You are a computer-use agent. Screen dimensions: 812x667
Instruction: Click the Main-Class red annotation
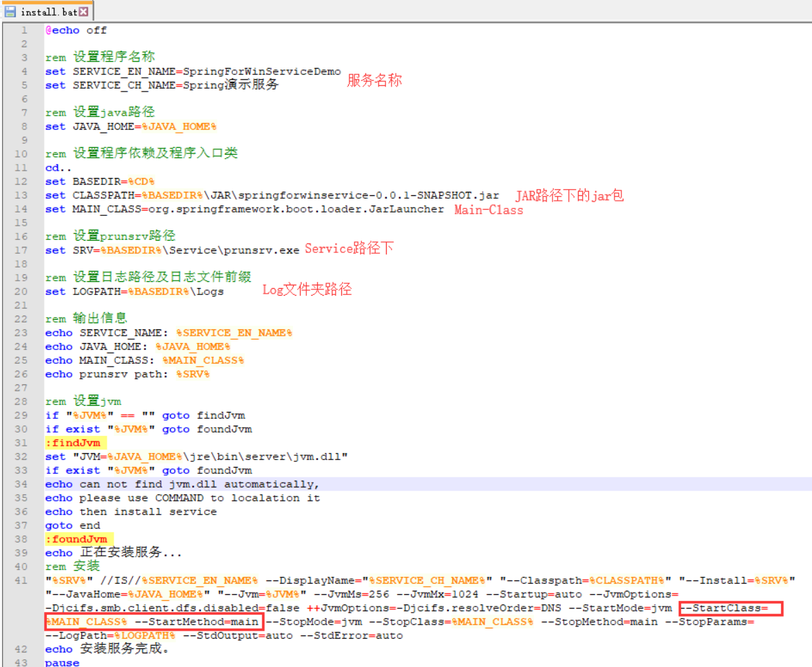(x=488, y=210)
